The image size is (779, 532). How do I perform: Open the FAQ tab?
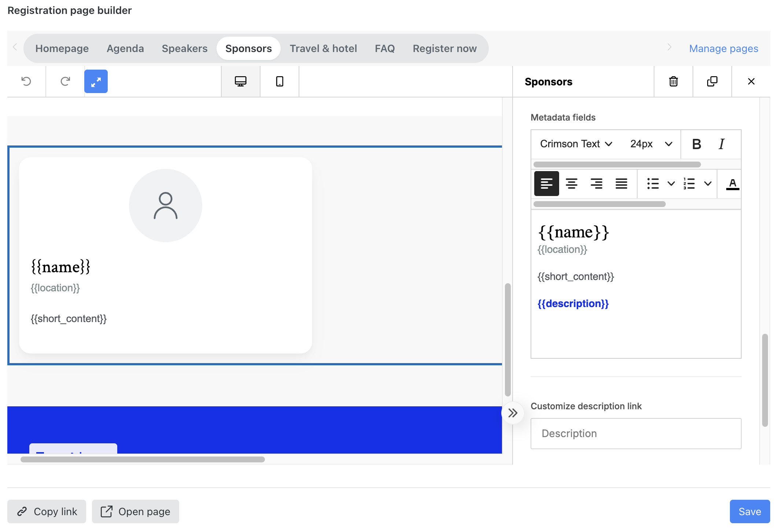click(x=385, y=48)
